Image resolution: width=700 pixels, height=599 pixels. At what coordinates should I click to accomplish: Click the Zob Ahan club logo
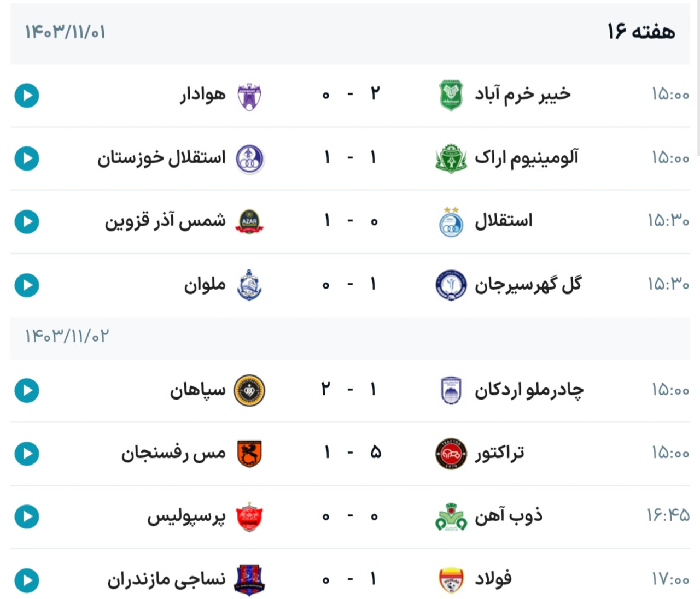(451, 517)
